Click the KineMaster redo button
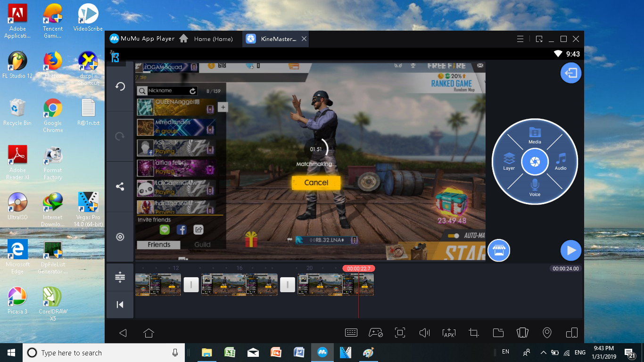644x362 pixels. pos(120,137)
